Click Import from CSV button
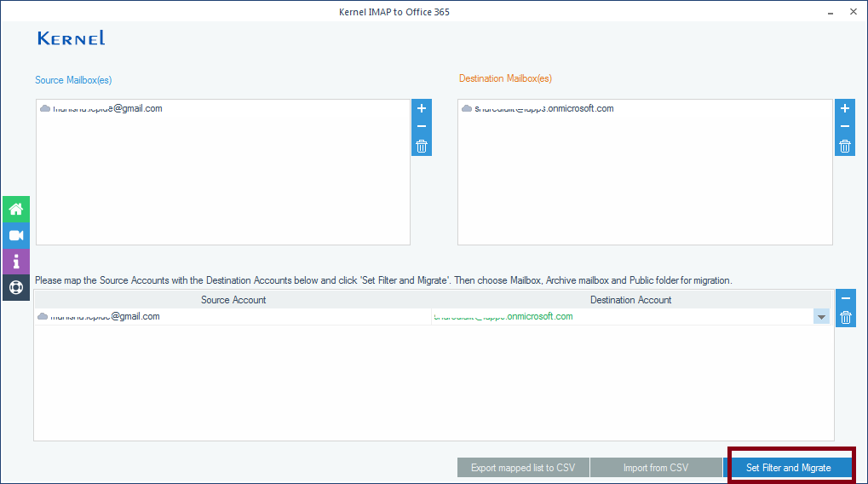This screenshot has height=484, width=868. 655,468
